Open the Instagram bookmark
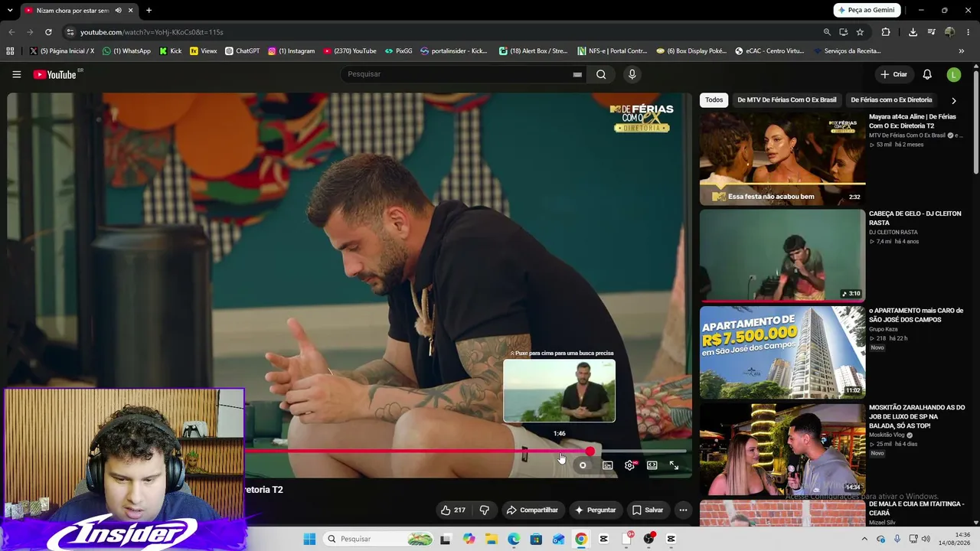This screenshot has width=980, height=551. coord(291,51)
